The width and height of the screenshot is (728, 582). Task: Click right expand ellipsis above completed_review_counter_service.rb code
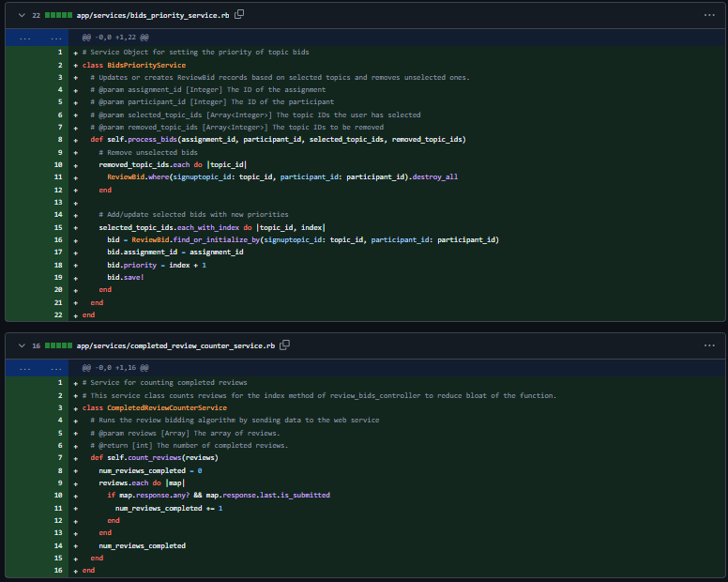[x=58, y=369]
